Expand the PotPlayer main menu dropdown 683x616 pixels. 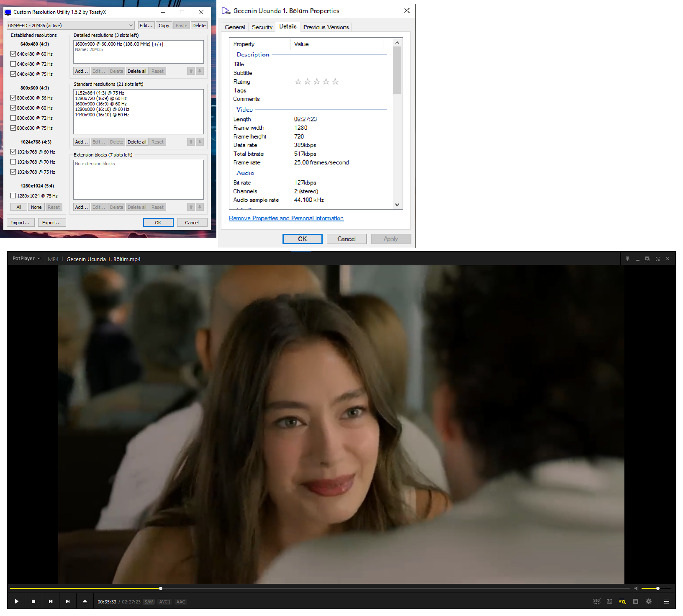[26, 259]
